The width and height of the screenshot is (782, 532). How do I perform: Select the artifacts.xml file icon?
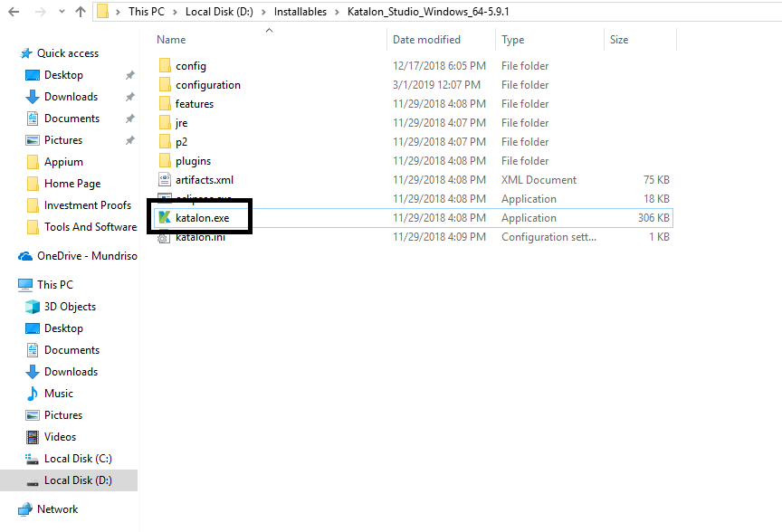[x=165, y=179]
